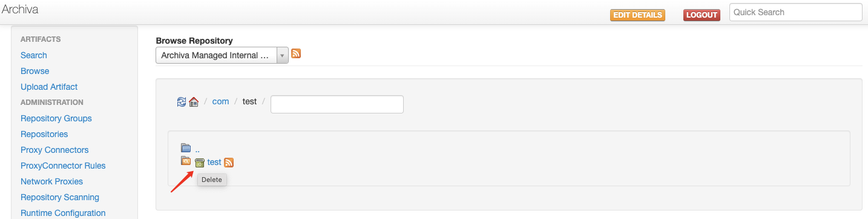Click the Edit Details button

(x=637, y=15)
